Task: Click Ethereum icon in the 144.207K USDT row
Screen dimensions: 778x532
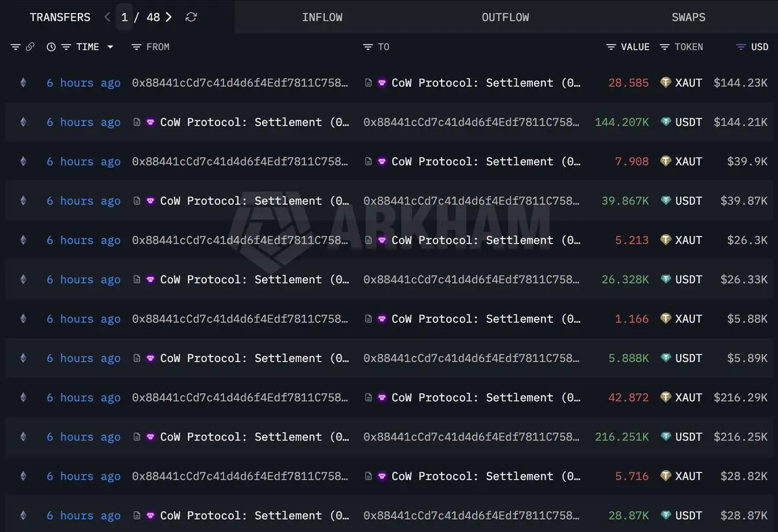Action: point(23,122)
